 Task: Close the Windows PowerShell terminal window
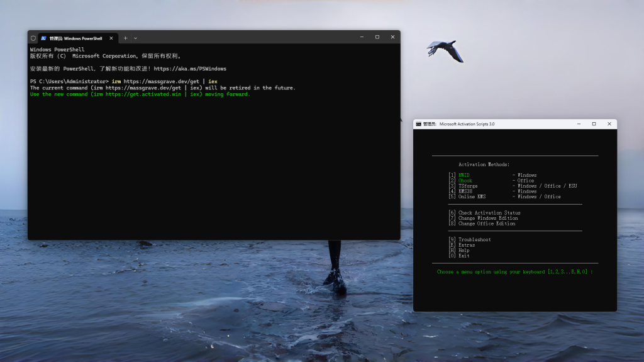coord(392,37)
